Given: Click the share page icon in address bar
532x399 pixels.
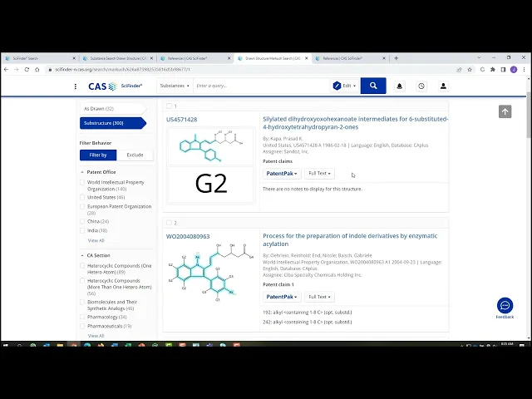Looking at the screenshot, I should [459, 70].
